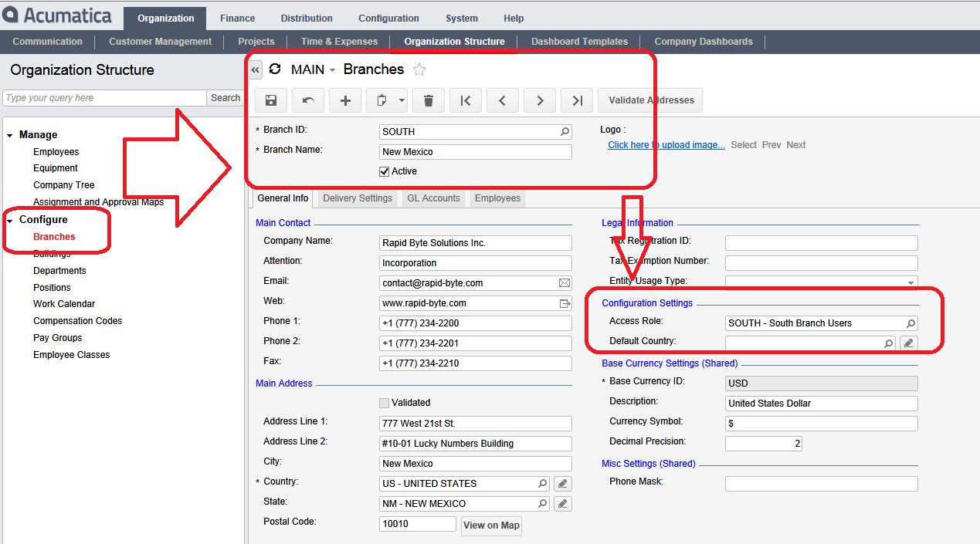
Task: Open Company Tree item
Action: pos(64,185)
